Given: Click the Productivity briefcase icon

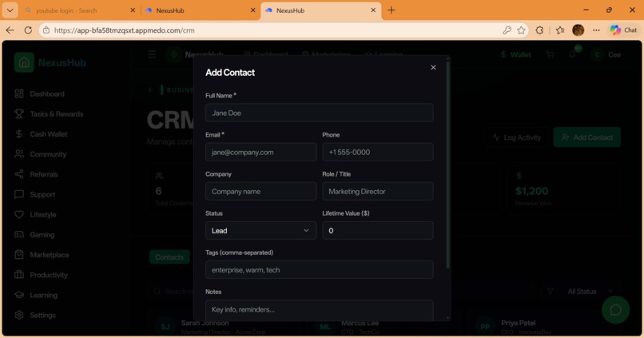Looking at the screenshot, I should coord(19,275).
